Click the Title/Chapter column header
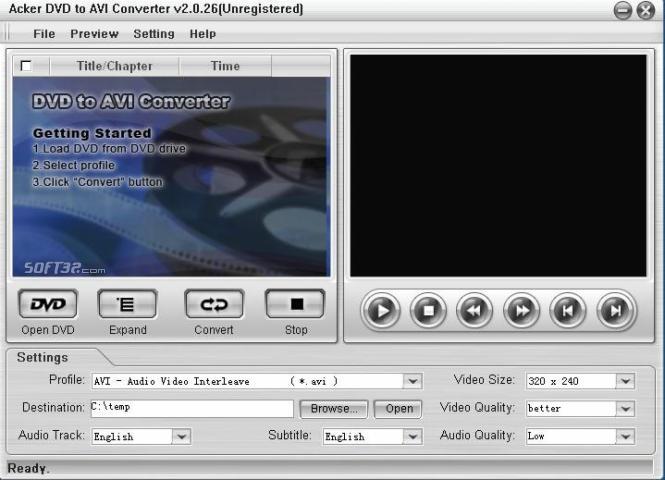This screenshot has height=480, width=665. (x=114, y=66)
